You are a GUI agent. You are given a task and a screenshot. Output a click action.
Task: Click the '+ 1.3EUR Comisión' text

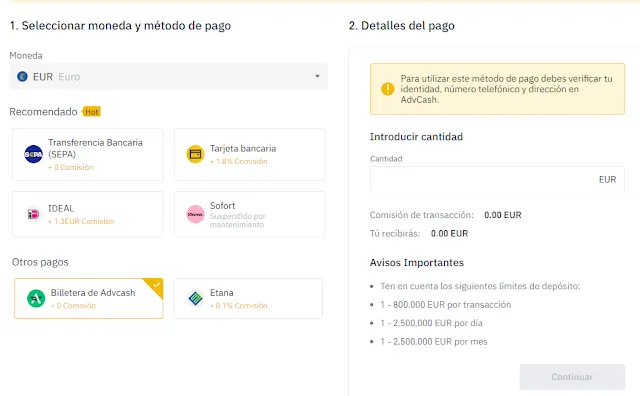click(x=81, y=221)
